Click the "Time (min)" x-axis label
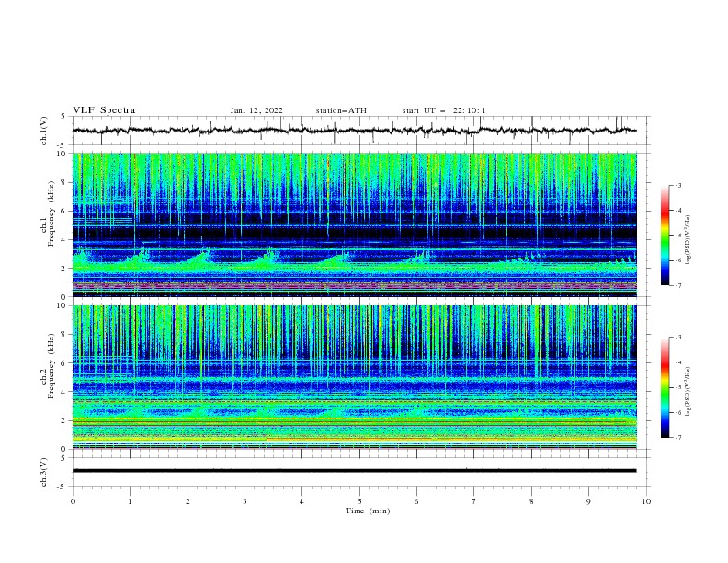This screenshot has width=728, height=563. pos(368,511)
